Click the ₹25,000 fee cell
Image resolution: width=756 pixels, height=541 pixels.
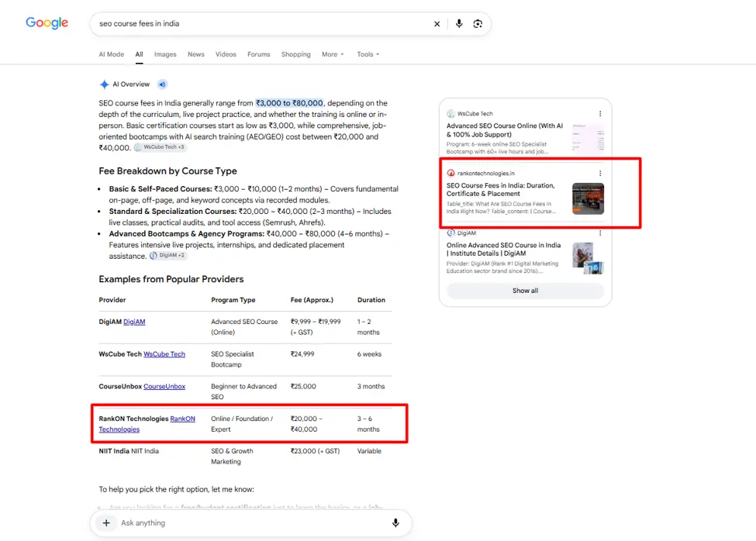click(x=303, y=386)
